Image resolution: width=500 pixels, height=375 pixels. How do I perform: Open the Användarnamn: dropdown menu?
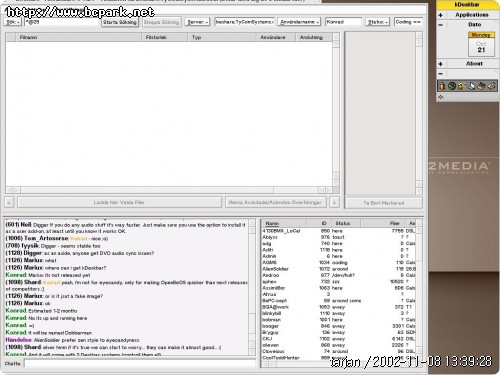click(x=299, y=22)
